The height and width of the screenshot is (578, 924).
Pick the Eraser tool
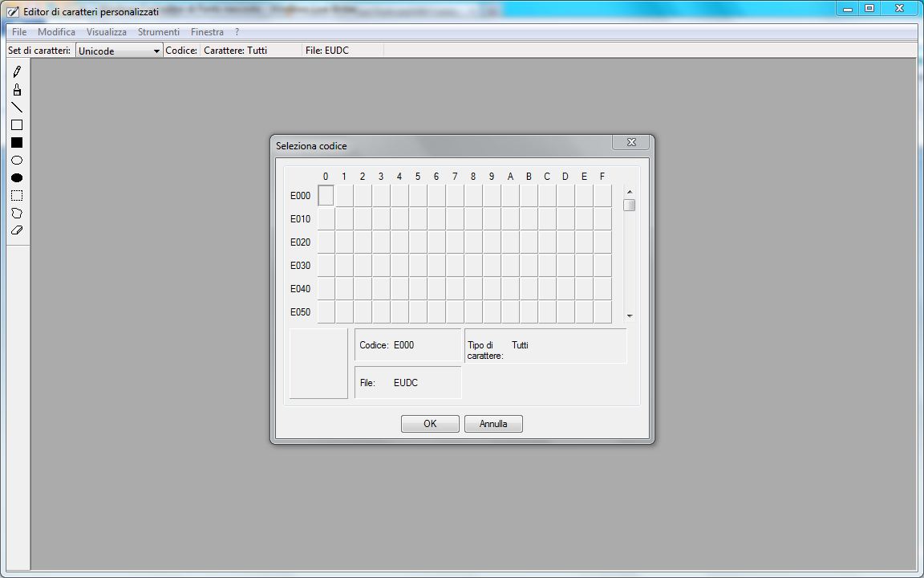click(x=17, y=230)
